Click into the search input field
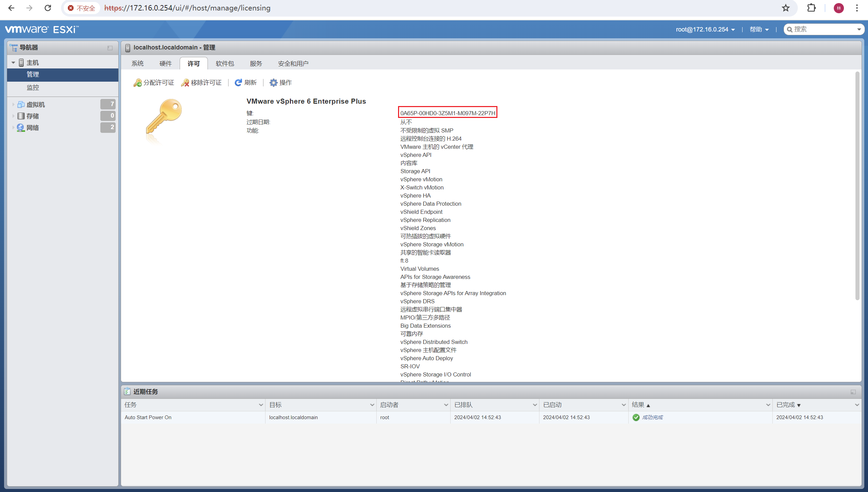Viewport: 868px width, 492px height. pyautogui.click(x=824, y=29)
